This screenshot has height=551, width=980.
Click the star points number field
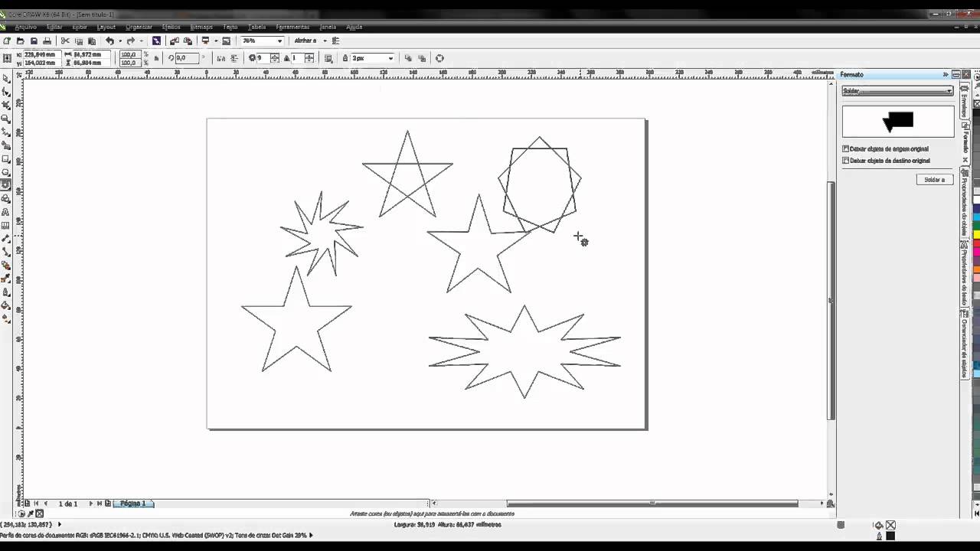pyautogui.click(x=262, y=58)
